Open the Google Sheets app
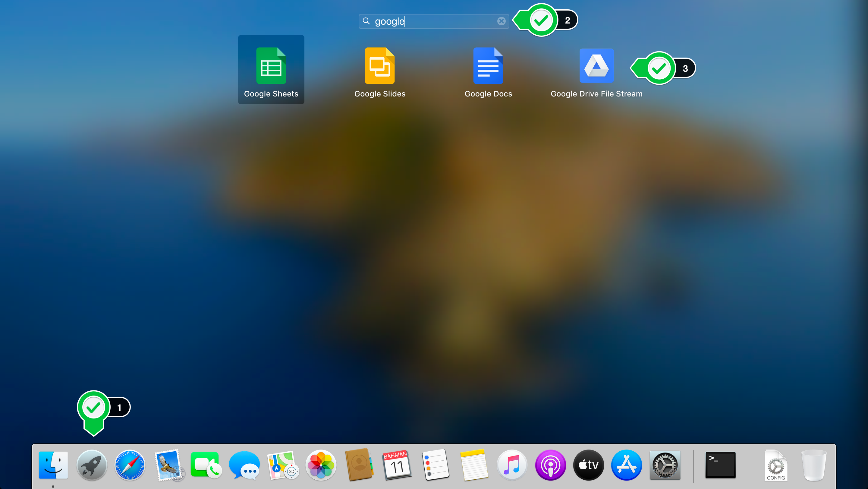 pos(271,66)
